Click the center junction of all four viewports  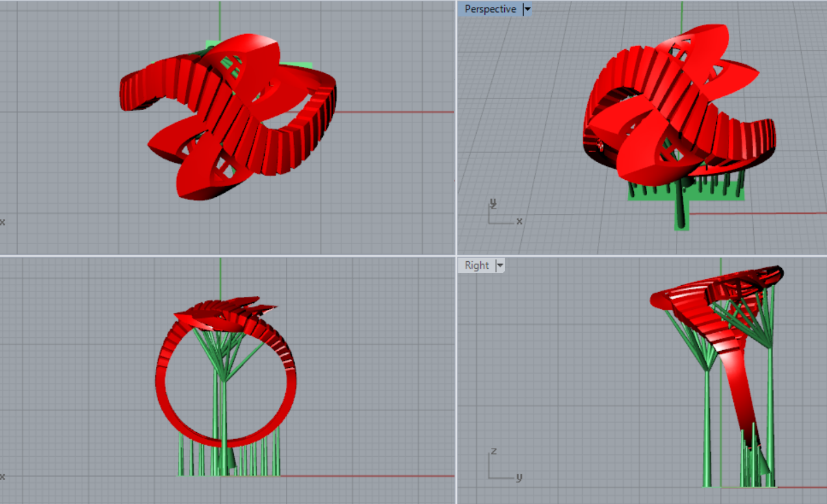click(456, 256)
